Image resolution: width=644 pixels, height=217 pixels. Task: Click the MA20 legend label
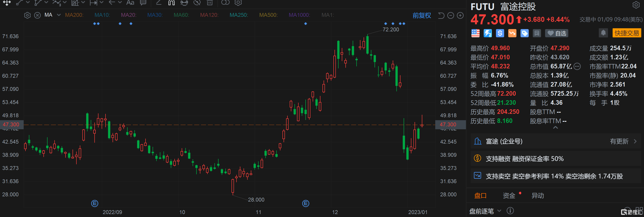[129, 15]
